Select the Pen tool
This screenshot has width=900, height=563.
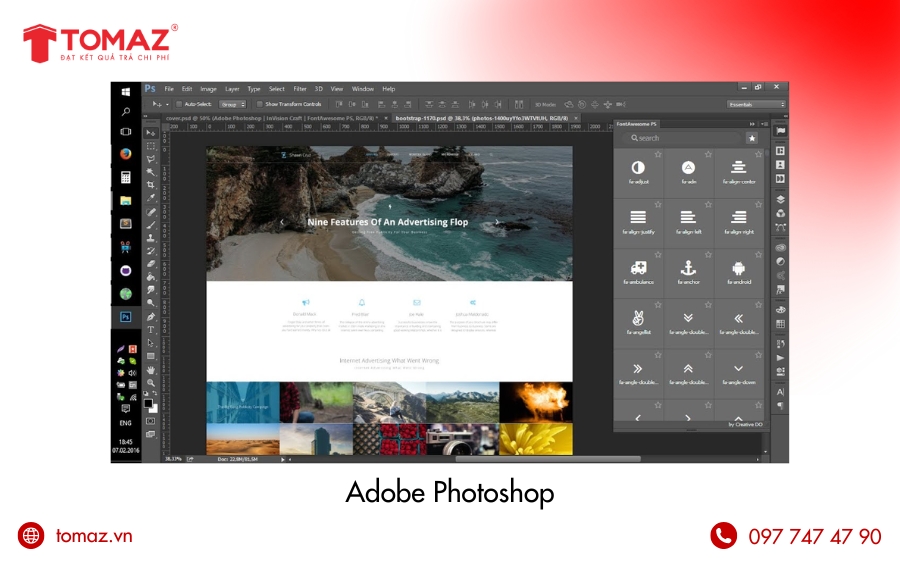(x=151, y=316)
